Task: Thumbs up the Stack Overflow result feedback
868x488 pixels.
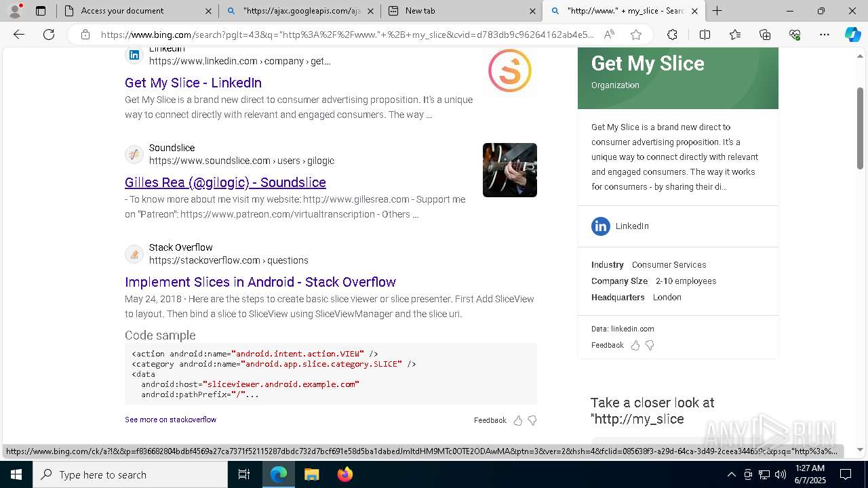Action: click(518, 420)
